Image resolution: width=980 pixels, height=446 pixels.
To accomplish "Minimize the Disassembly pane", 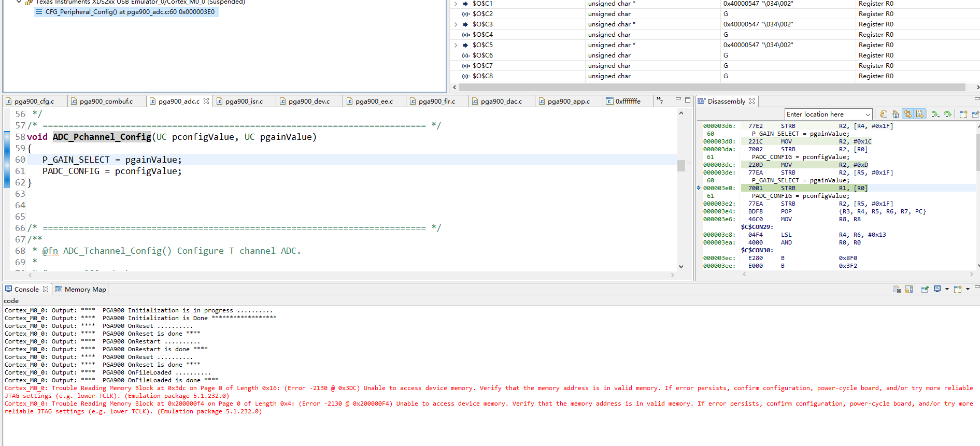I will click(x=977, y=98).
